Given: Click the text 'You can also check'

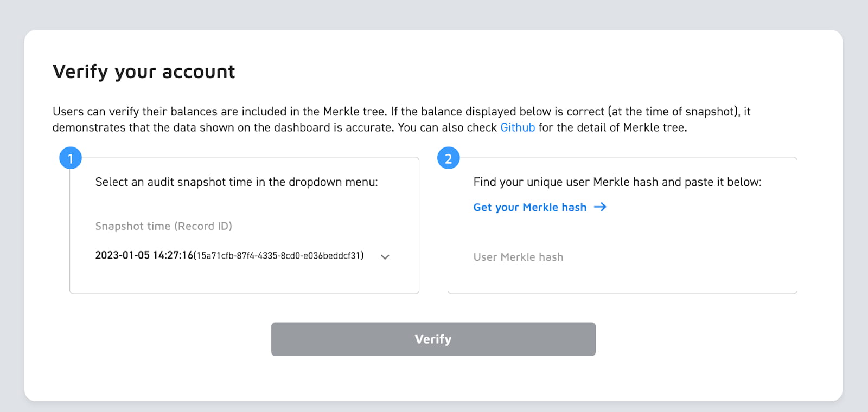Looking at the screenshot, I should tap(447, 127).
